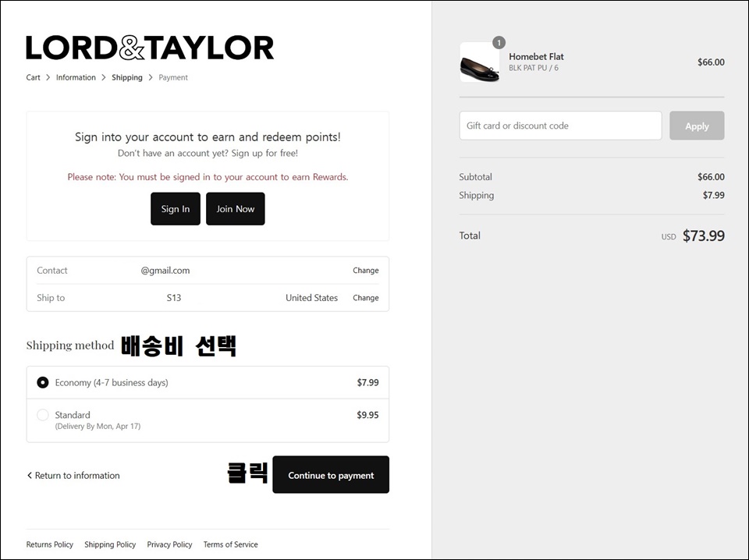This screenshot has width=749, height=560.
Task: Click the Shipping method heading
Action: 70,346
